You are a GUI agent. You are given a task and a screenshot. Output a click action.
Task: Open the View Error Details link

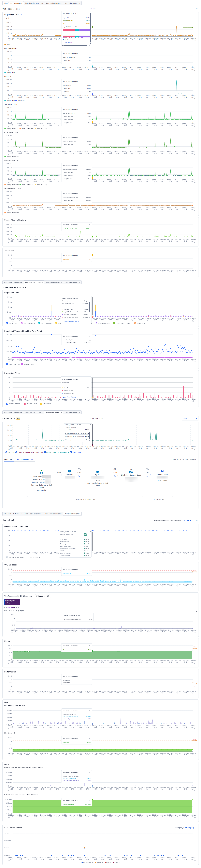pos(69,397)
